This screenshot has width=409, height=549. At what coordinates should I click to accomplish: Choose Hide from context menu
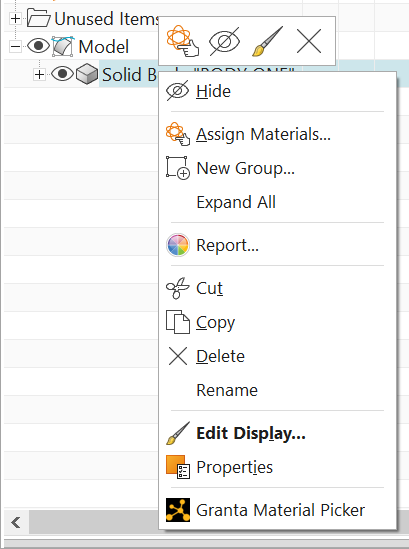[277, 91]
